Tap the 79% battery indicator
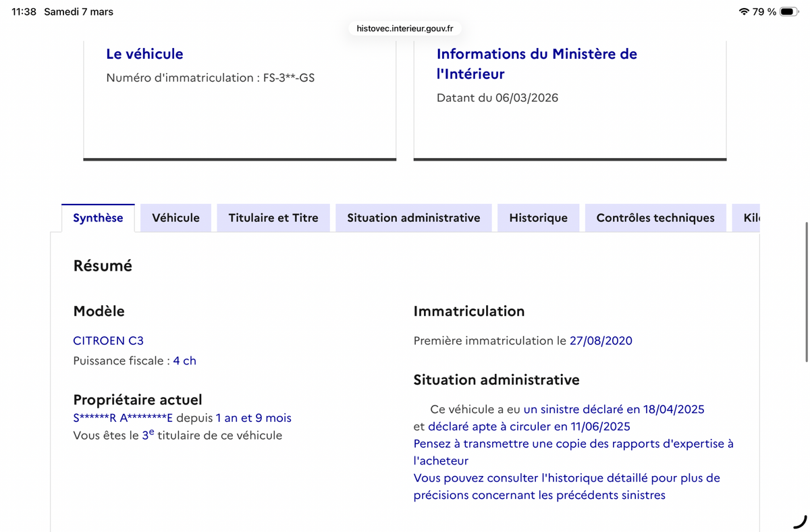810x532 pixels. click(x=766, y=11)
